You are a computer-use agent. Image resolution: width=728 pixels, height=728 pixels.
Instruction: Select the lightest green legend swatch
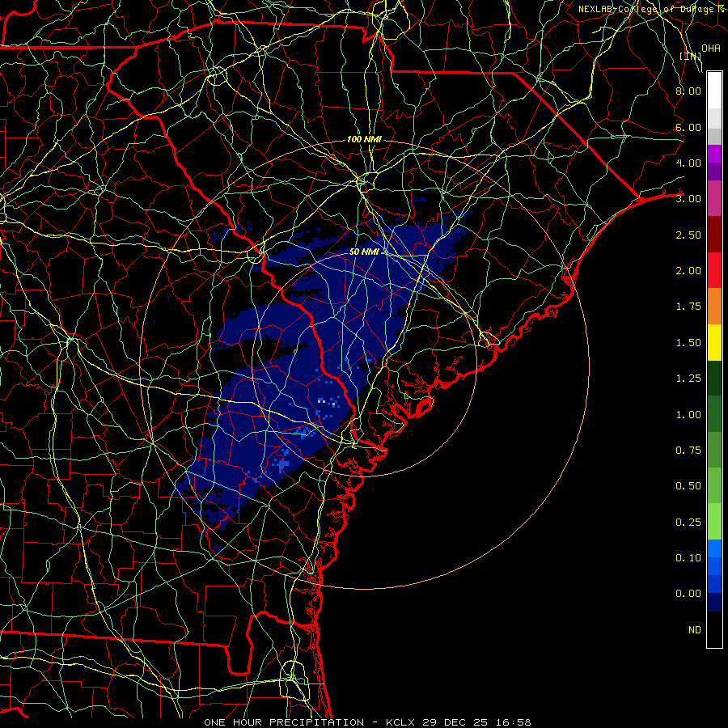pos(714,522)
